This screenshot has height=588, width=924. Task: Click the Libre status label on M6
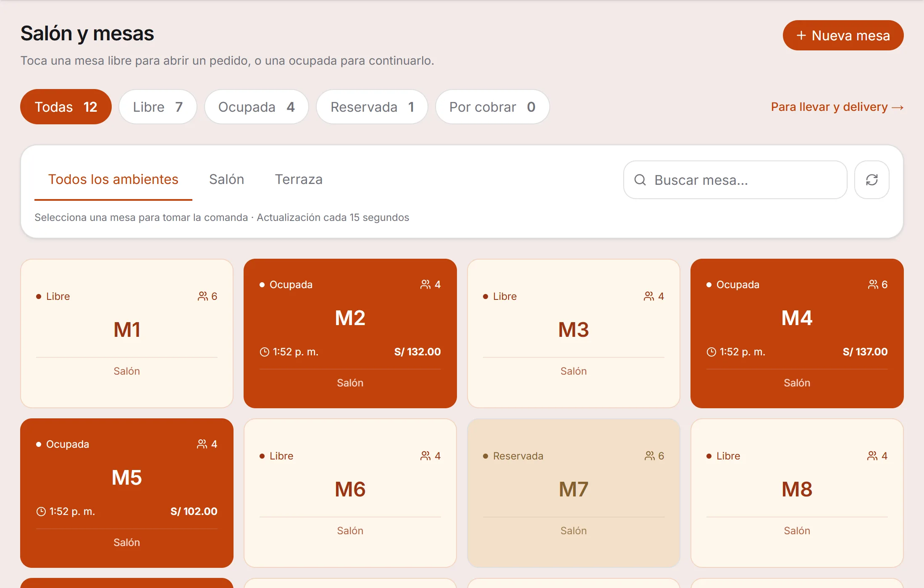coord(281,456)
